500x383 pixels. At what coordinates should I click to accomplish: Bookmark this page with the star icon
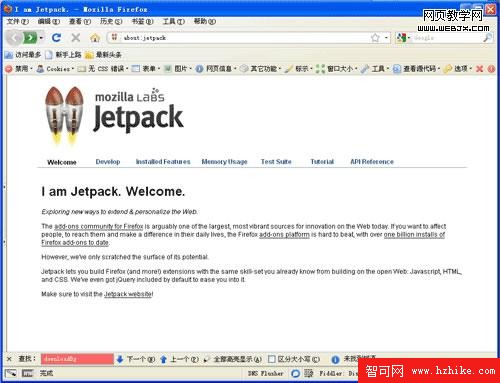375,38
